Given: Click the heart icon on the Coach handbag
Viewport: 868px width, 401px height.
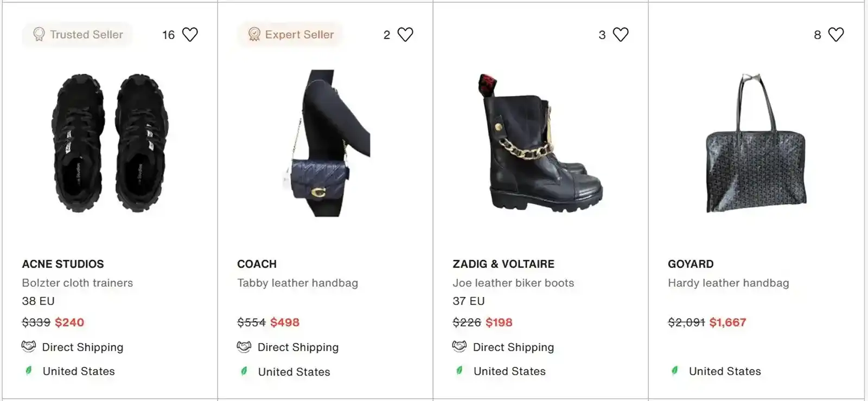Looking at the screenshot, I should click(404, 34).
